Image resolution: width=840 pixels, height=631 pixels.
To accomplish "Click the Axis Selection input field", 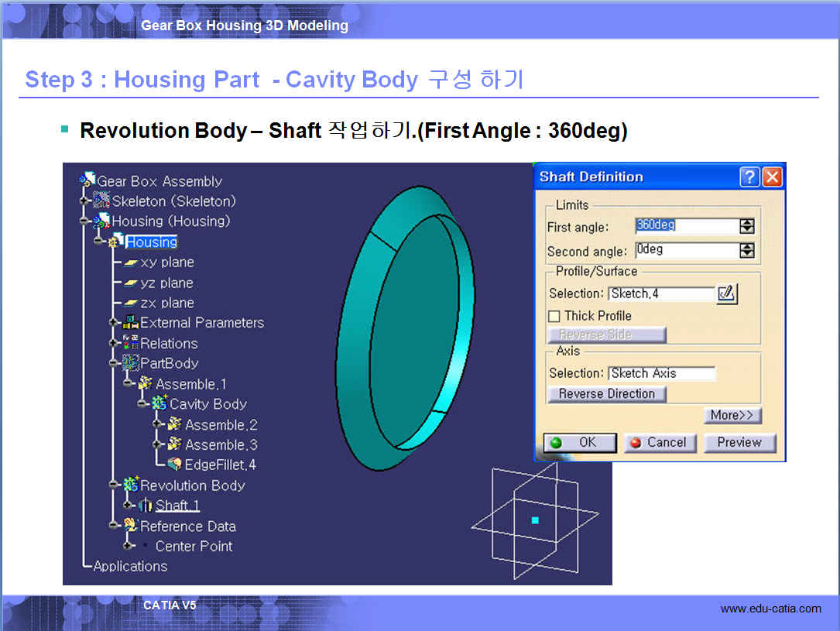I will pos(661,373).
